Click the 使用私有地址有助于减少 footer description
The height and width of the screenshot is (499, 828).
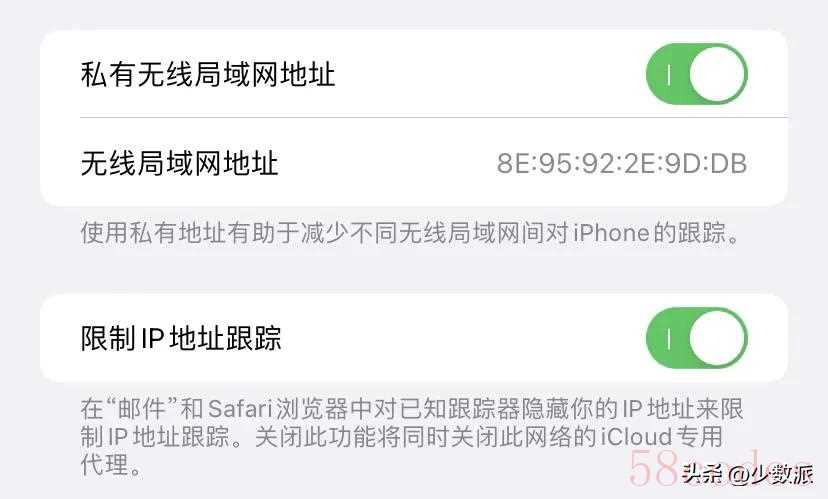[x=410, y=233]
